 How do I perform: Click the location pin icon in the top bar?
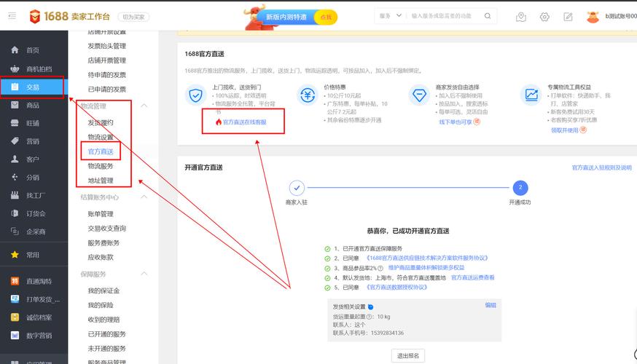pos(520,17)
